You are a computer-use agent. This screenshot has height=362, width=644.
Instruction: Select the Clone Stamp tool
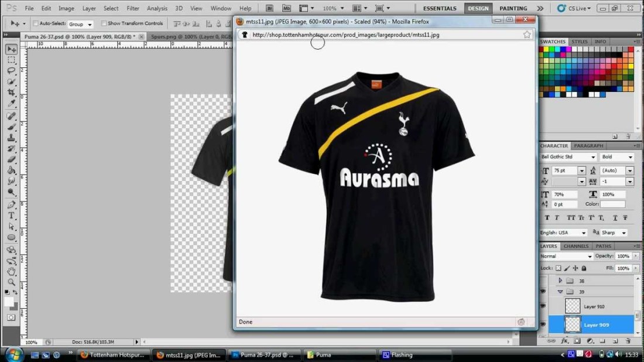pyautogui.click(x=11, y=136)
